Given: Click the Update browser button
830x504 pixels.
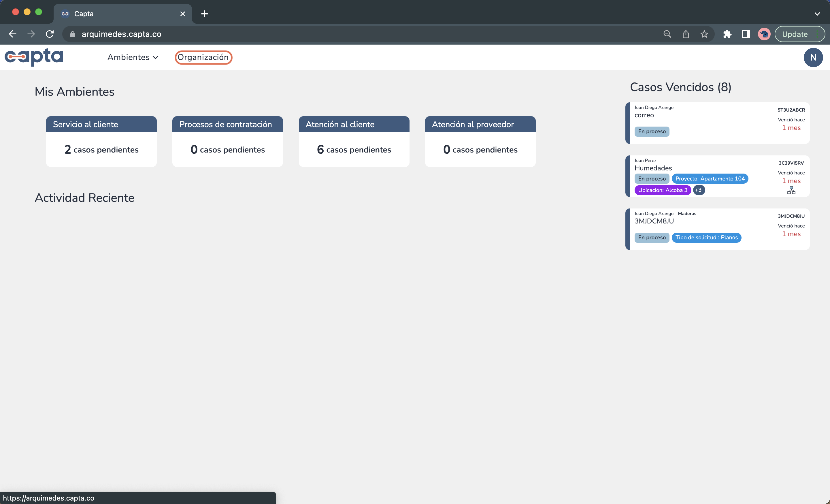Looking at the screenshot, I should coord(795,34).
